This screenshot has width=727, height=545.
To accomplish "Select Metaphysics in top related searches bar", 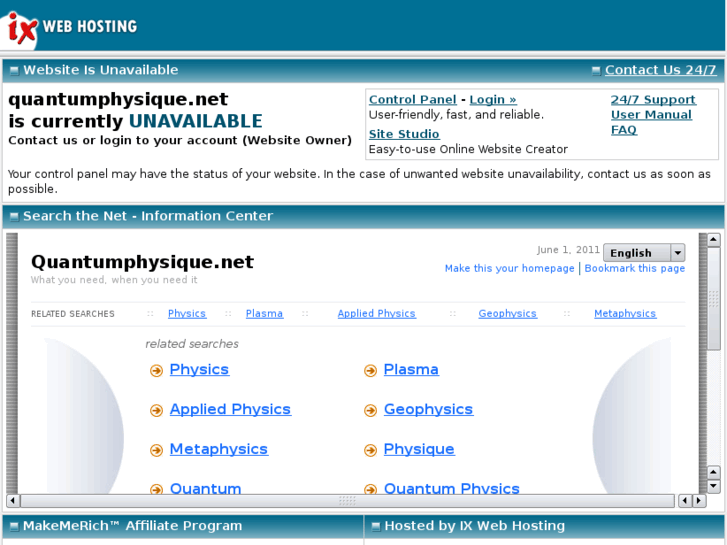I will (x=625, y=314).
